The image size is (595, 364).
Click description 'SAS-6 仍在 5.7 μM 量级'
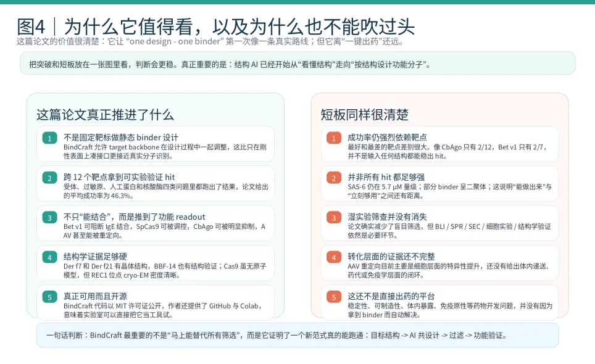[450, 191]
